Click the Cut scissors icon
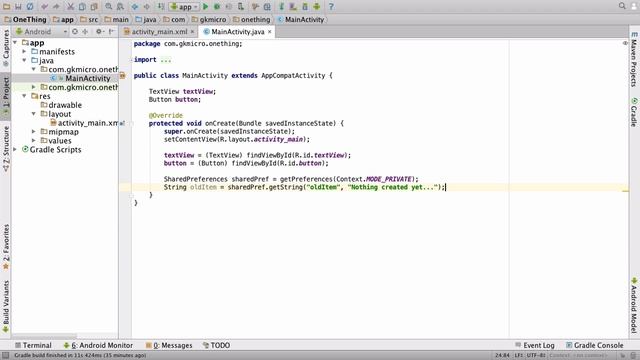Image resolution: width=640 pixels, height=360 pixels. tap(71, 7)
